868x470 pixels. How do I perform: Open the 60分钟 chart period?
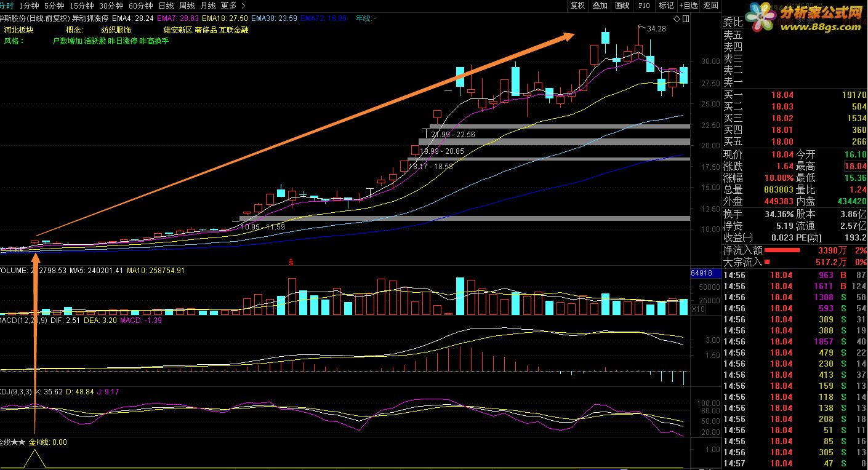140,6
